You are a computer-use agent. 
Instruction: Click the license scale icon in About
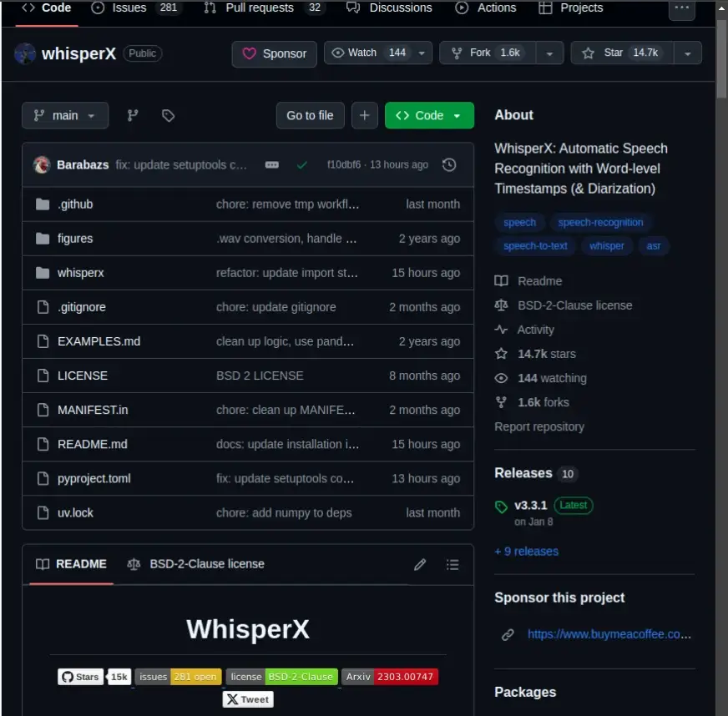pyautogui.click(x=501, y=305)
